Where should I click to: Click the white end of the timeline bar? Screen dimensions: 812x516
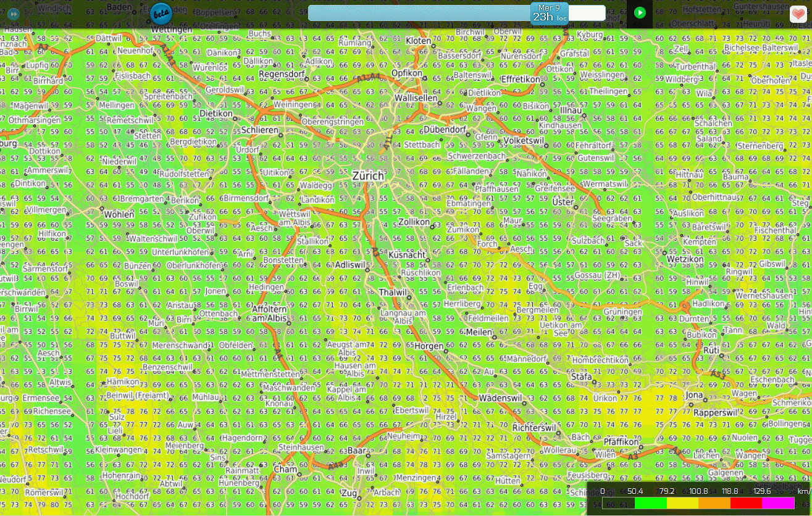coord(587,13)
